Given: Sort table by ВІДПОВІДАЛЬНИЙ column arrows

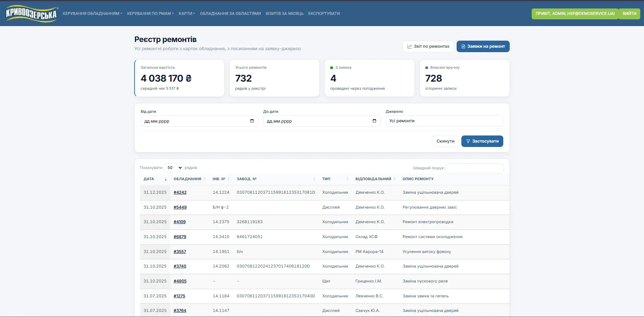Looking at the screenshot, I should tap(395, 179).
